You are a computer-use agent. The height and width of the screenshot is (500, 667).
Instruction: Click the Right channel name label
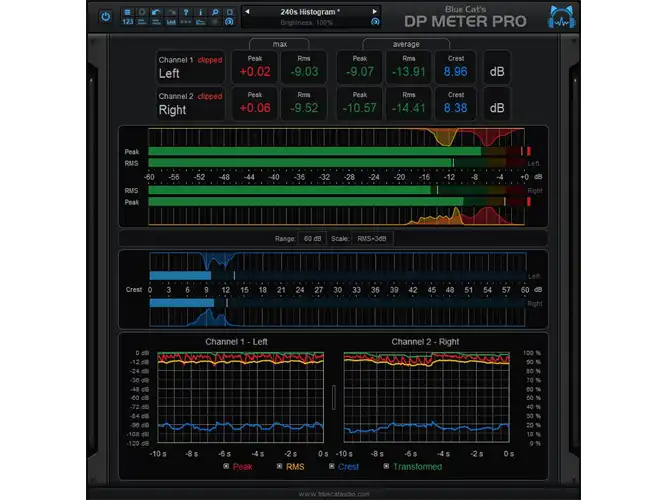click(172, 110)
